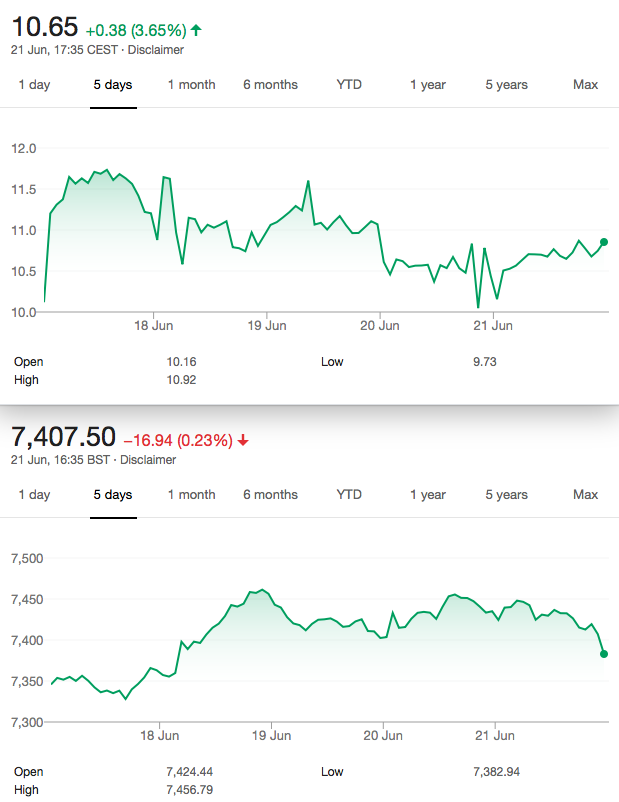Select 1 day tab on bottom chart
This screenshot has height=802, width=619.
point(34,495)
